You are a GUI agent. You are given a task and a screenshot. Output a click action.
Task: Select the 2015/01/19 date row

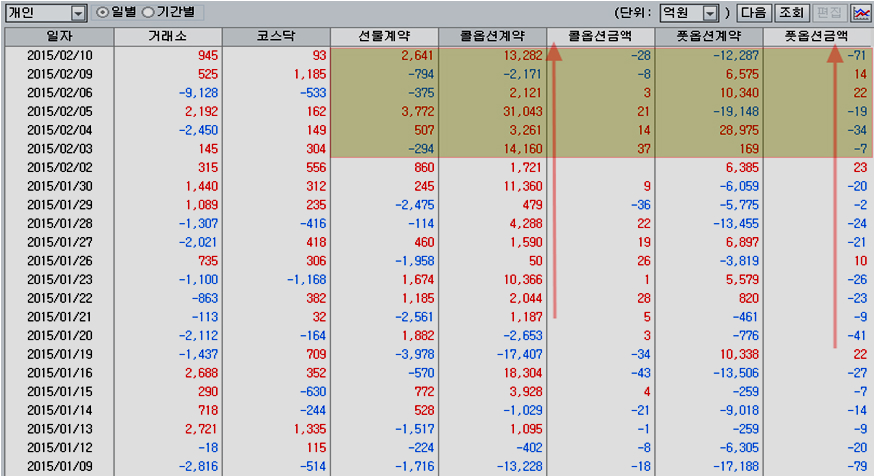pos(59,354)
